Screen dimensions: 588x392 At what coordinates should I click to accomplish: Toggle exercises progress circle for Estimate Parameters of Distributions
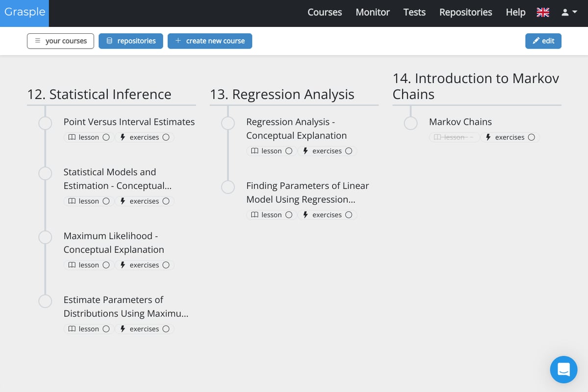[166, 329]
